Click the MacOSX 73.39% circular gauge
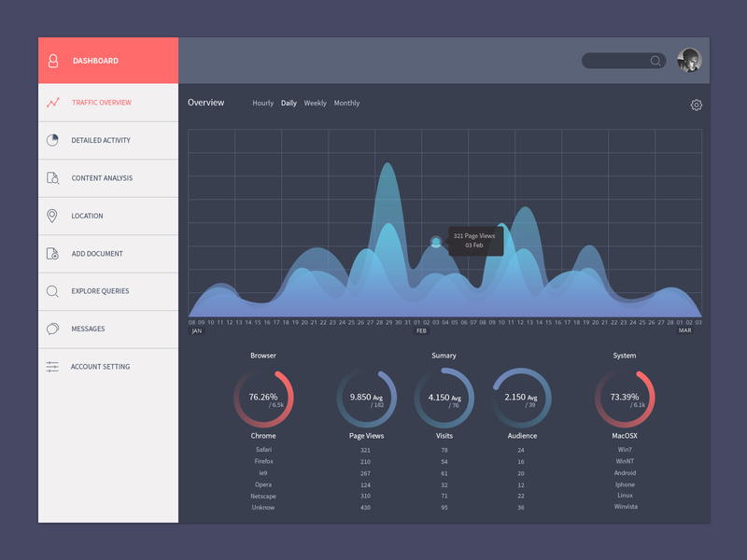This screenshot has height=560, width=747. coord(625,399)
